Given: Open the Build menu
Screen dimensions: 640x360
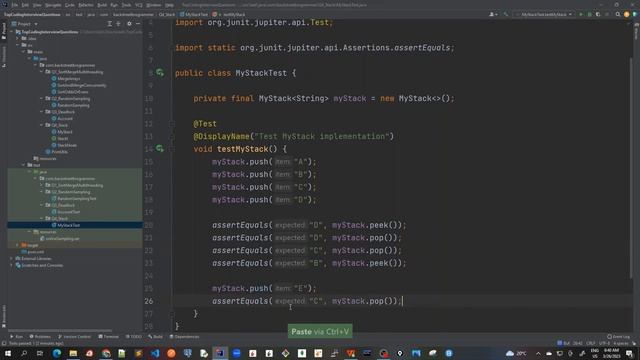Looking at the screenshot, I should coord(102,5).
